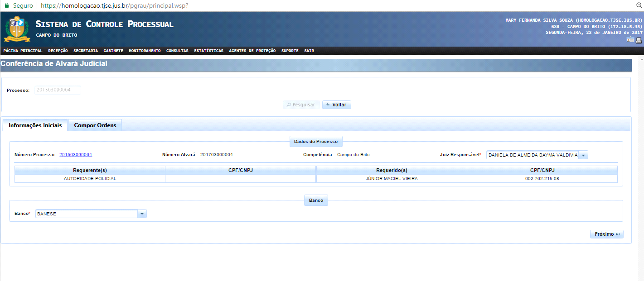Click the printer icon in header
Viewport: 644px width, 281px height.
click(639, 40)
